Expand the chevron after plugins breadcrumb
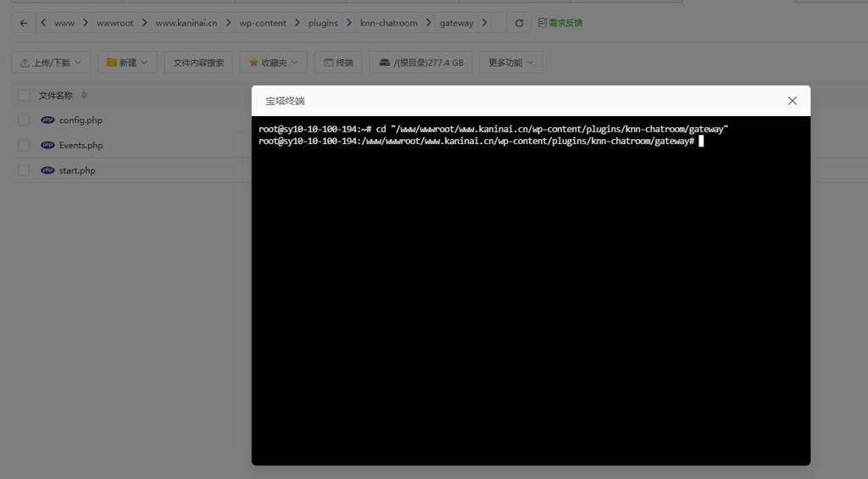 pyautogui.click(x=348, y=23)
